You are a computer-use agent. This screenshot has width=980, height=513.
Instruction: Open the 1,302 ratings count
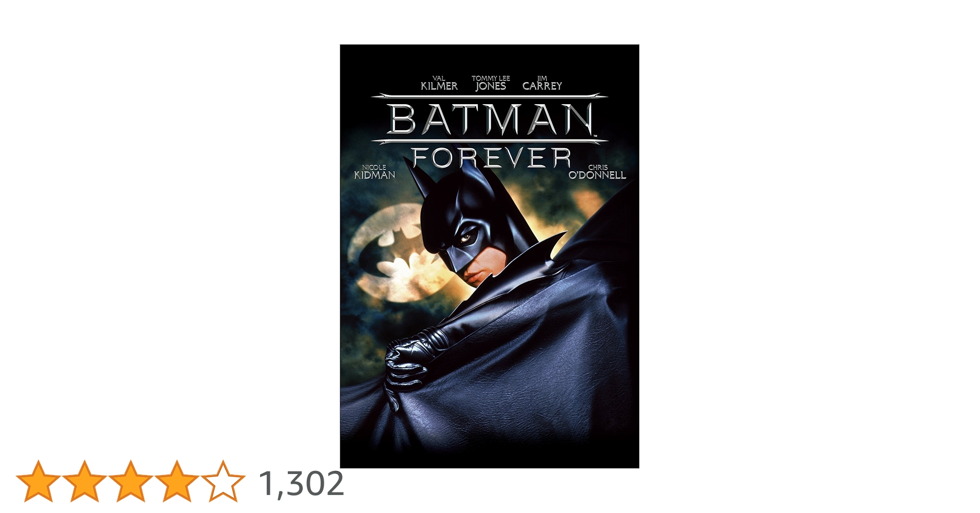pyautogui.click(x=302, y=483)
